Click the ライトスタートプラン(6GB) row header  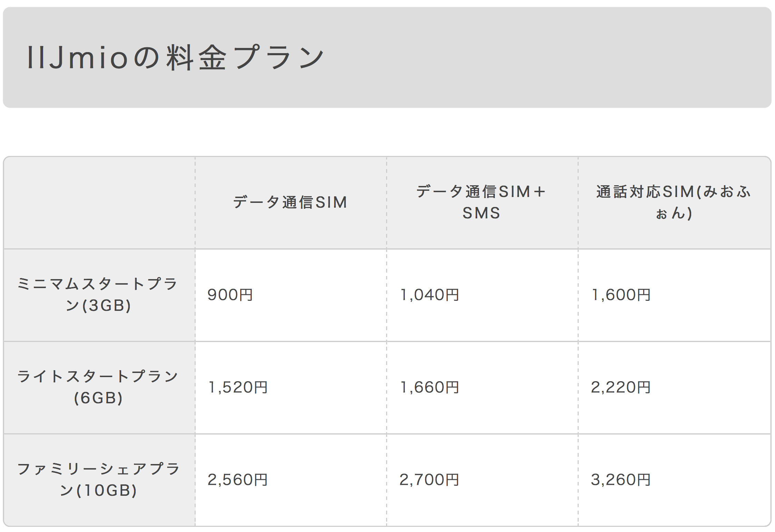pyautogui.click(x=99, y=387)
